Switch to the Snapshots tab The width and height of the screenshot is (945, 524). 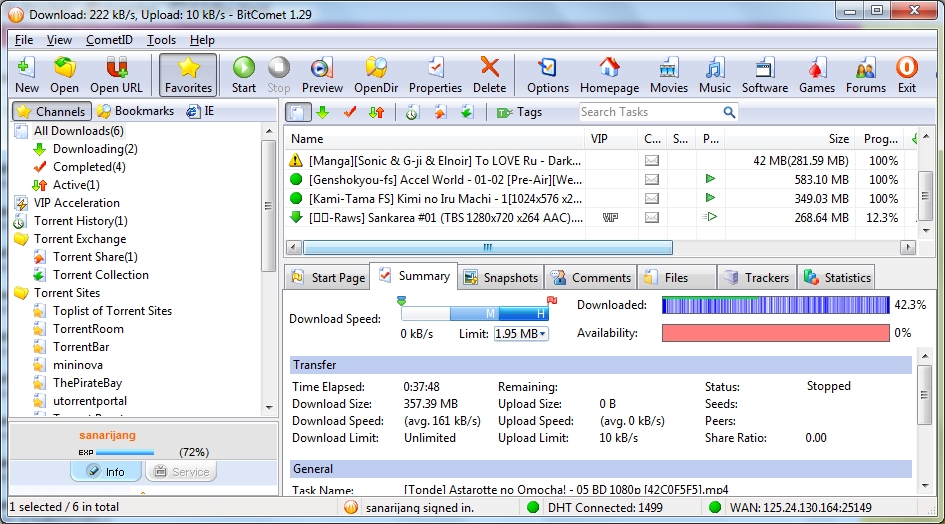pyautogui.click(x=500, y=277)
